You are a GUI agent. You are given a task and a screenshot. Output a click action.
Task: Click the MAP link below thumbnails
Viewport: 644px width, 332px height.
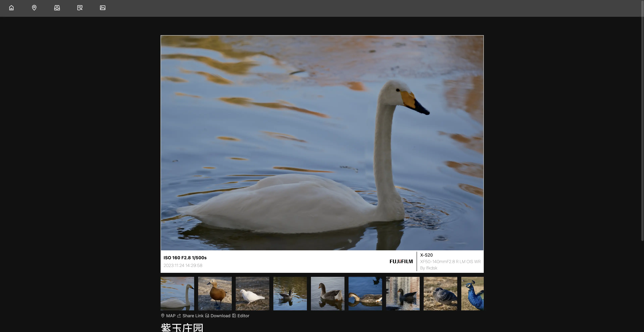tap(168, 316)
